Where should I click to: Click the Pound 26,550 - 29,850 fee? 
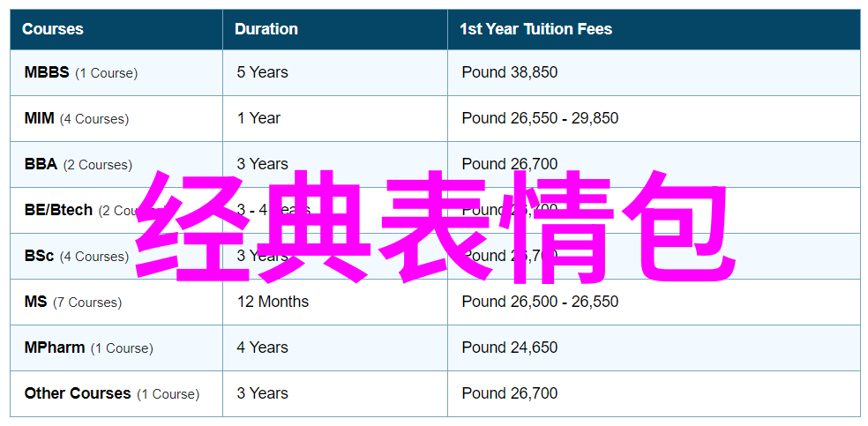tap(540, 118)
